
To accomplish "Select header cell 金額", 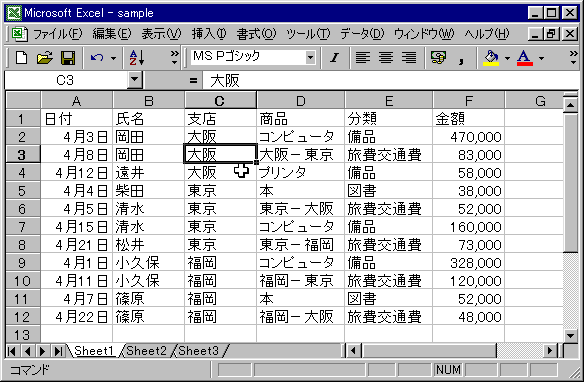I will [x=469, y=119].
